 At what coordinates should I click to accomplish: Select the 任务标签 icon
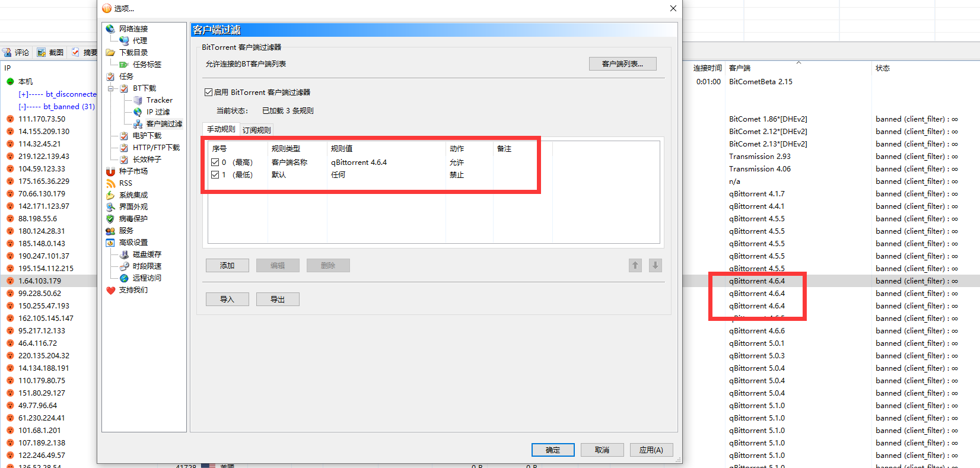(x=124, y=64)
